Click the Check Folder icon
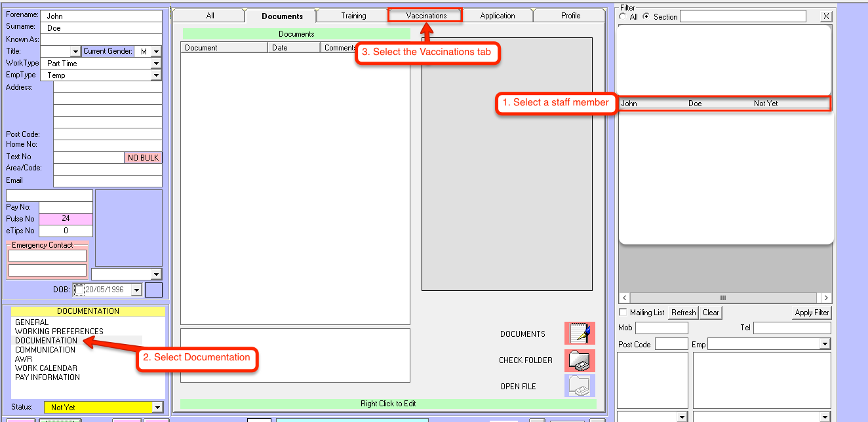The width and height of the screenshot is (868, 422). click(580, 360)
